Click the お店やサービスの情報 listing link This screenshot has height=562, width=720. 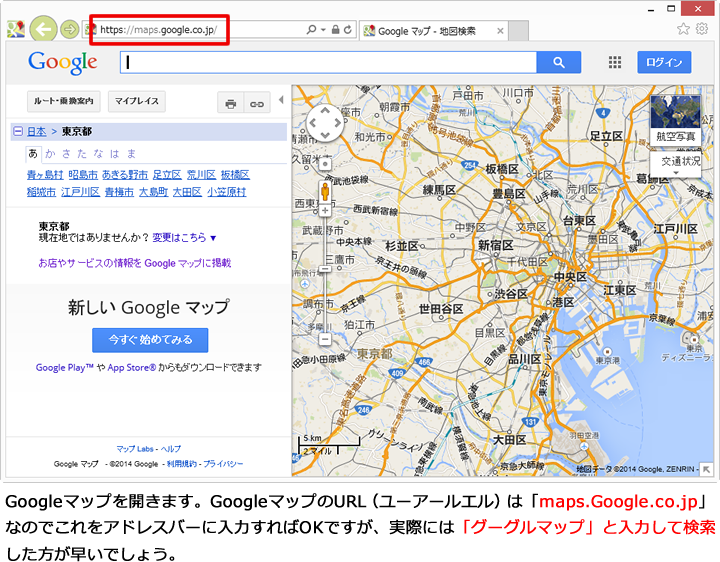point(135,263)
